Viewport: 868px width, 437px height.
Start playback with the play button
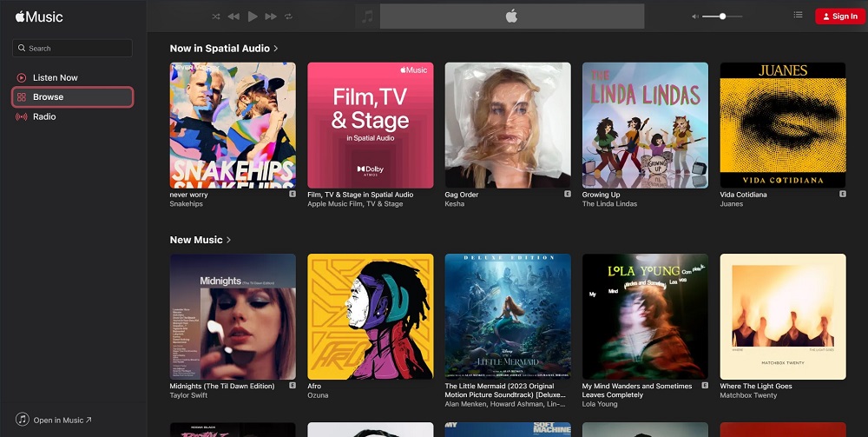tap(253, 17)
